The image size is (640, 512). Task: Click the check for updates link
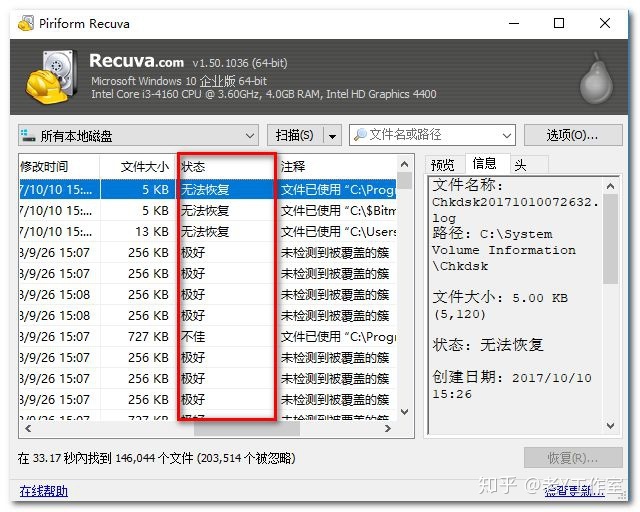tap(574, 491)
